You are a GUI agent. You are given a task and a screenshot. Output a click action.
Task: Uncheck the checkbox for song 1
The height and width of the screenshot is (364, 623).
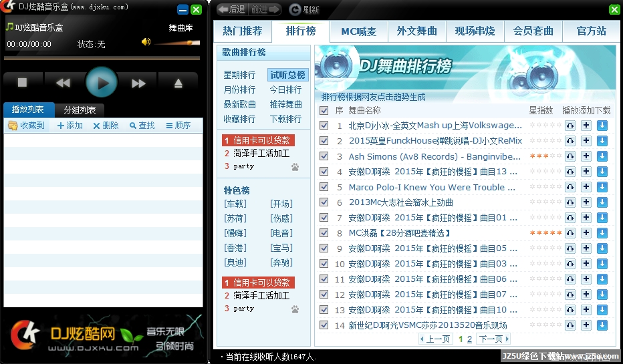(x=324, y=126)
